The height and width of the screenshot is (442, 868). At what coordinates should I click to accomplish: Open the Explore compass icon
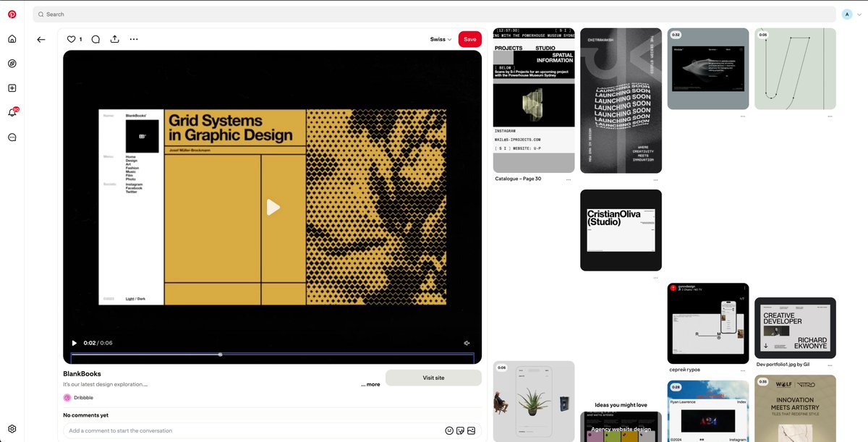click(12, 64)
